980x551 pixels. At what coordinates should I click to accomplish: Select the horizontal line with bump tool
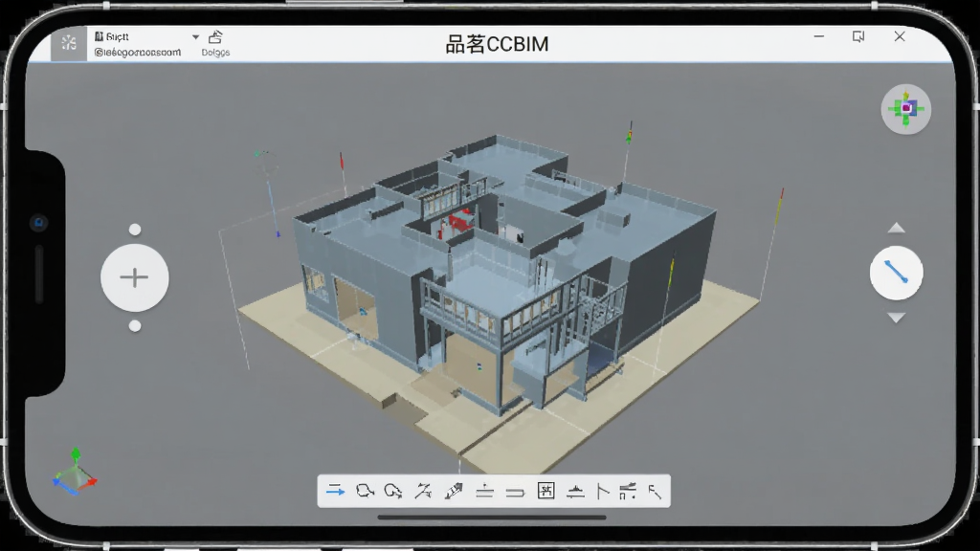point(575,492)
